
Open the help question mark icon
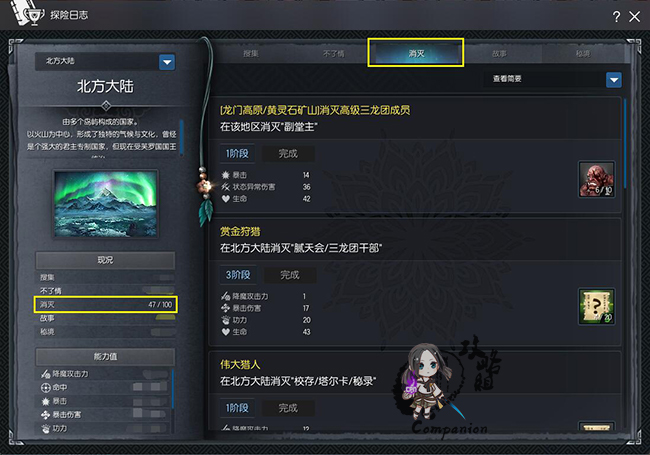click(616, 17)
